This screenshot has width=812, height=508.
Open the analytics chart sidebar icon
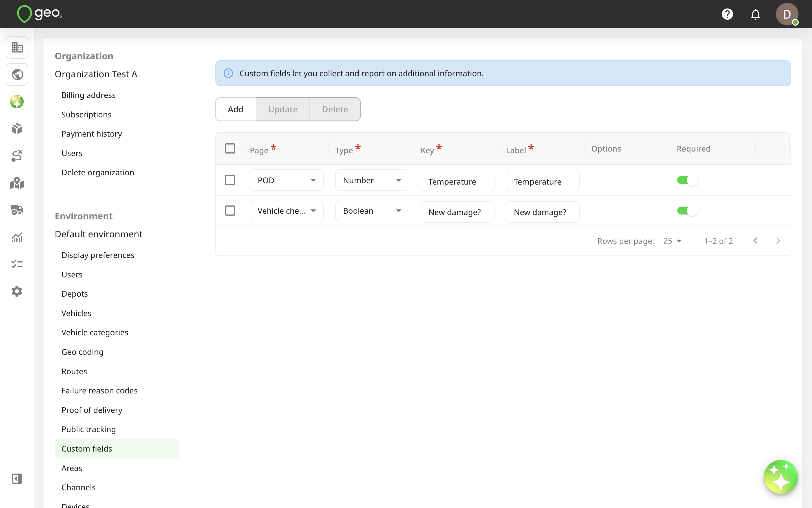click(x=17, y=237)
